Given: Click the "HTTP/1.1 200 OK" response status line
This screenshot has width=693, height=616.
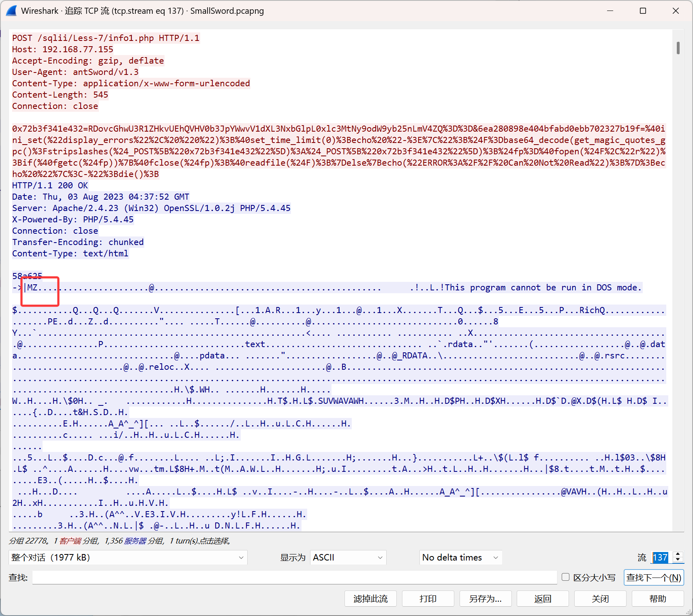Looking at the screenshot, I should point(50,185).
